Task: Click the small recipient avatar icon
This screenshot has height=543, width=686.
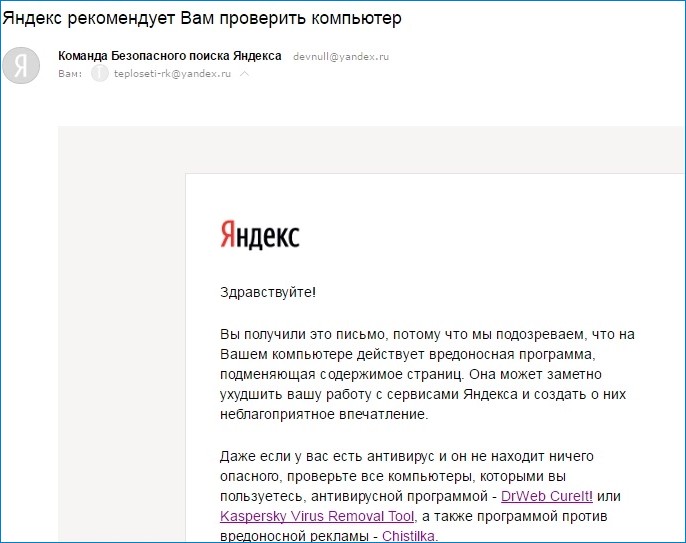Action: (x=99, y=74)
